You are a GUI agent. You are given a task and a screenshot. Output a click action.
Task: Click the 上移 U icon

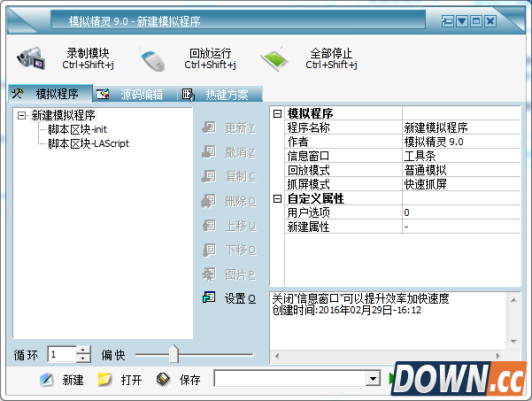(x=209, y=225)
